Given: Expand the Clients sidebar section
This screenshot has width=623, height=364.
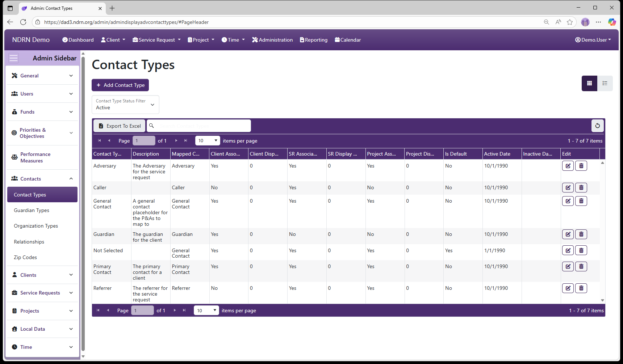Looking at the screenshot, I should [42, 275].
